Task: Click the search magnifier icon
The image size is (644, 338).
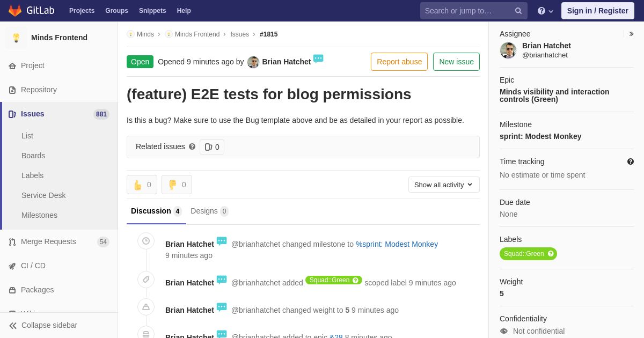Action: coord(518,11)
